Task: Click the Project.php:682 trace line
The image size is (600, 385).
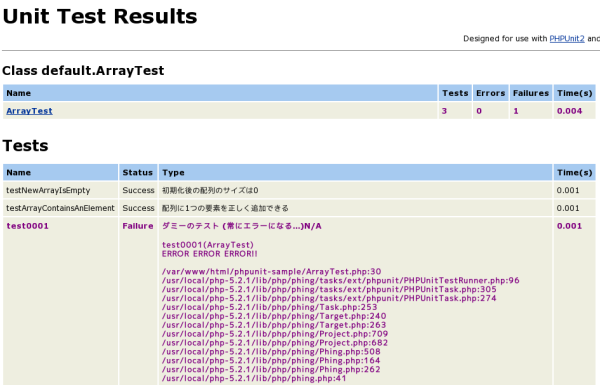Action: 275,343
